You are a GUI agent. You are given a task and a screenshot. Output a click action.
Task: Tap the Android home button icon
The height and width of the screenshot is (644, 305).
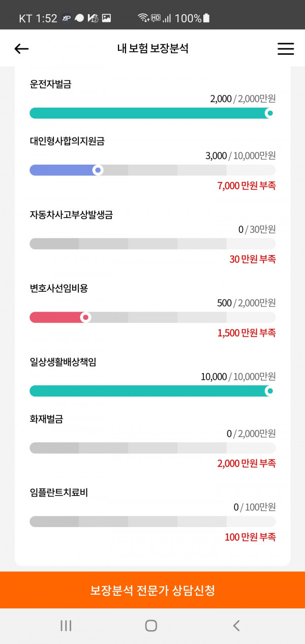coord(151,626)
